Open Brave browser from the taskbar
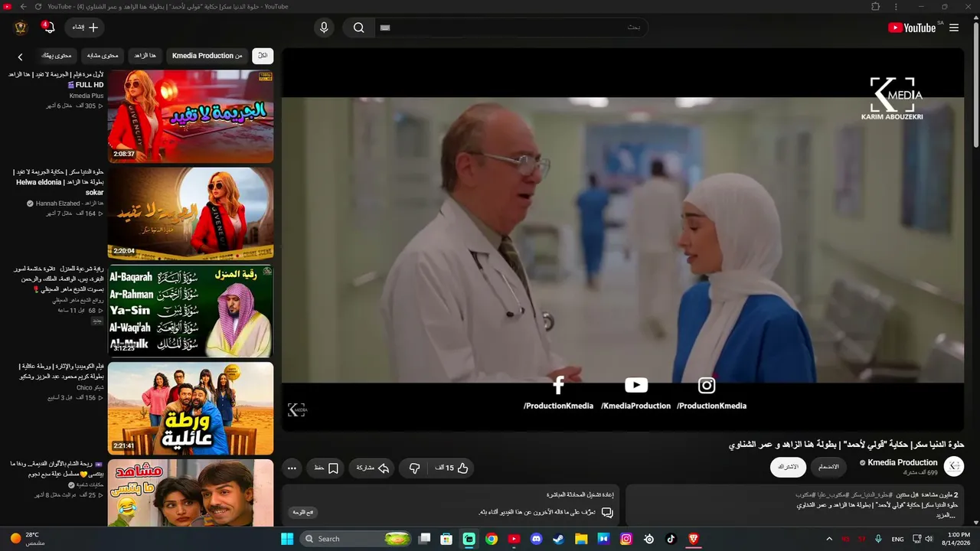980x551 pixels. [694, 539]
